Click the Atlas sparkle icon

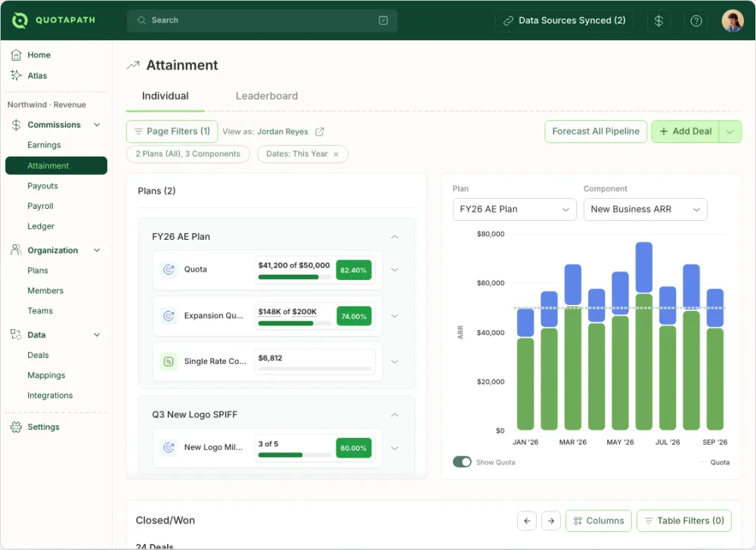pos(16,75)
